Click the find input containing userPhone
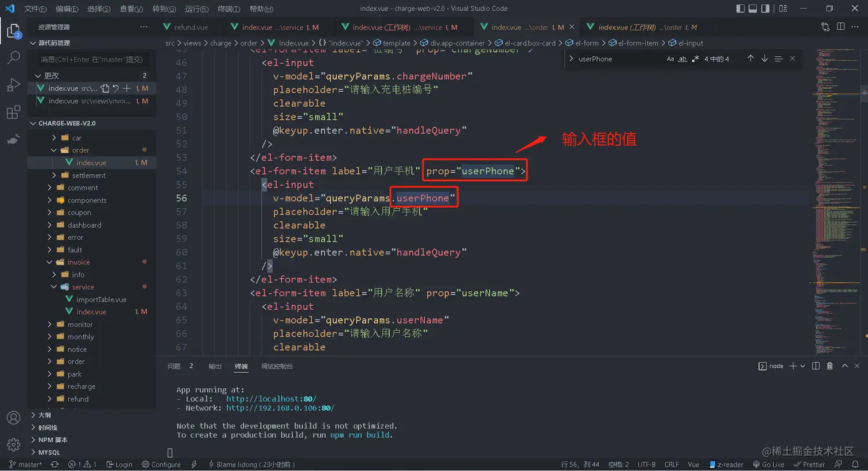Viewport: 868px width, 471px height. point(620,59)
